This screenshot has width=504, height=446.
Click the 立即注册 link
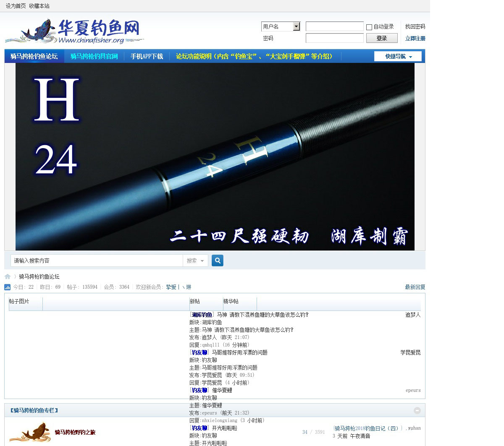pyautogui.click(x=415, y=38)
